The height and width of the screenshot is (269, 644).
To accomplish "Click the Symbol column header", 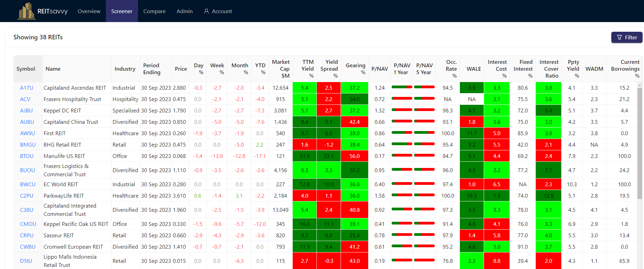I will coord(26,69).
